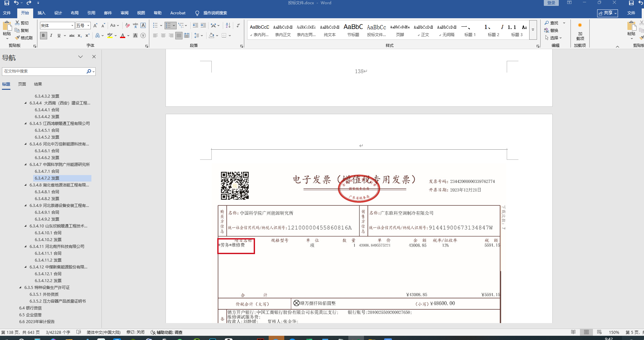Toggle strikethrough formatting
This screenshot has height=340, width=644.
click(x=72, y=35)
